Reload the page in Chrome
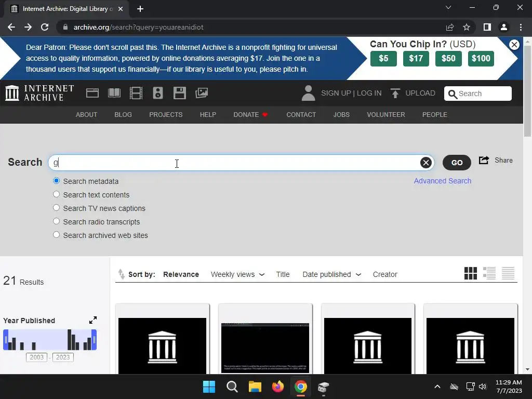 pos(45,27)
